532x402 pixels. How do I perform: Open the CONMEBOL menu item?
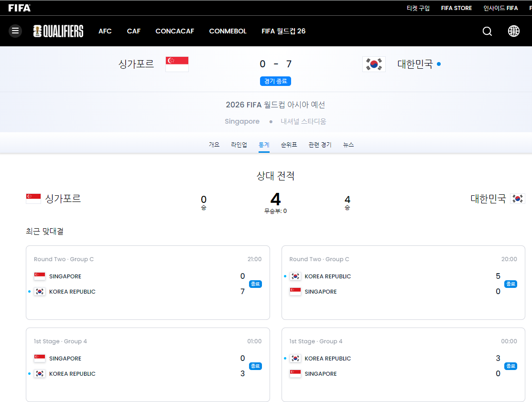point(228,31)
